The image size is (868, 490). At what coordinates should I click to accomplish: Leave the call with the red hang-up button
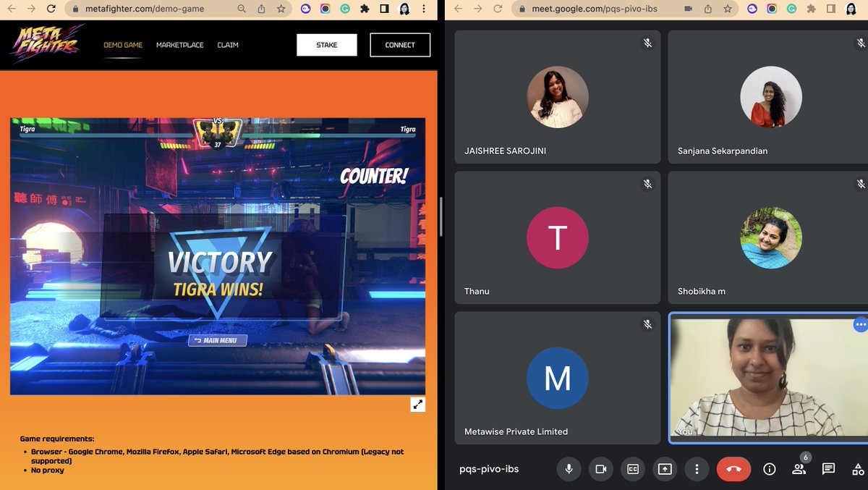733,469
